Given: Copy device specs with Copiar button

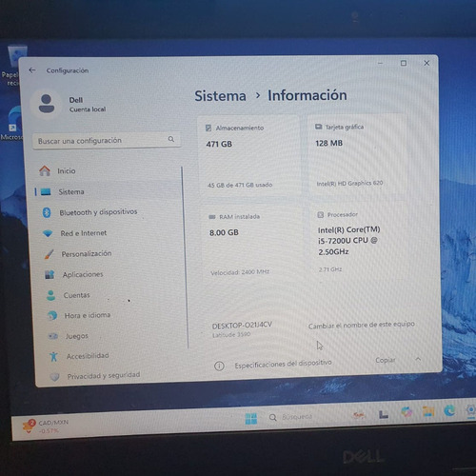Looking at the screenshot, I should pyautogui.click(x=386, y=360).
